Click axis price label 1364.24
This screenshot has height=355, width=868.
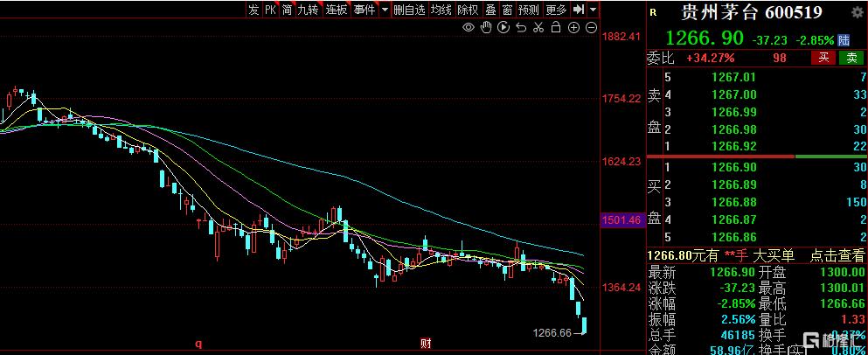click(621, 288)
